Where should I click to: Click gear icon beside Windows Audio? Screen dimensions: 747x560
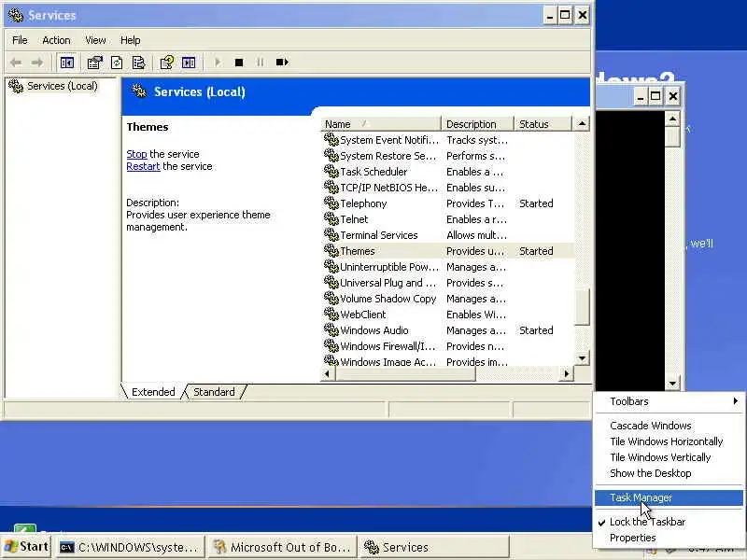[x=331, y=329]
